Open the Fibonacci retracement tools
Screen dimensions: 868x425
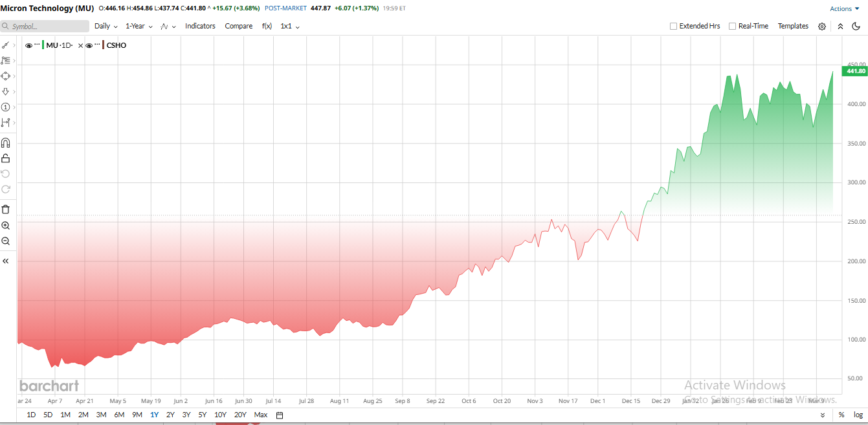click(x=5, y=60)
